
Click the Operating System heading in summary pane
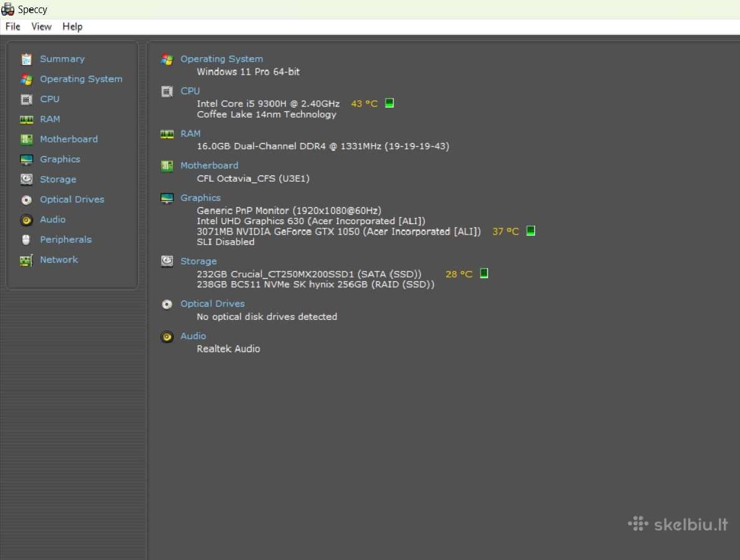pos(222,59)
